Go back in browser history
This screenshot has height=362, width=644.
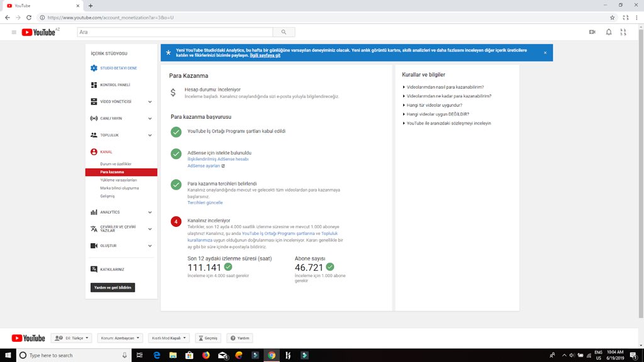(8, 18)
